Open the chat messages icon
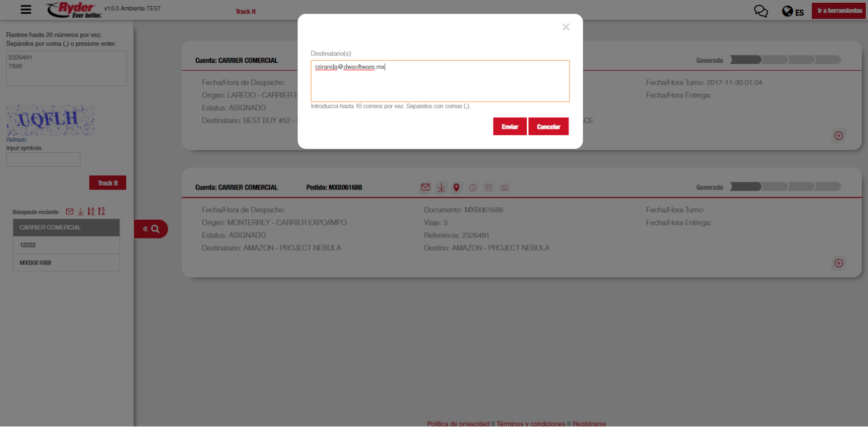This screenshot has width=868, height=427. coord(761,12)
